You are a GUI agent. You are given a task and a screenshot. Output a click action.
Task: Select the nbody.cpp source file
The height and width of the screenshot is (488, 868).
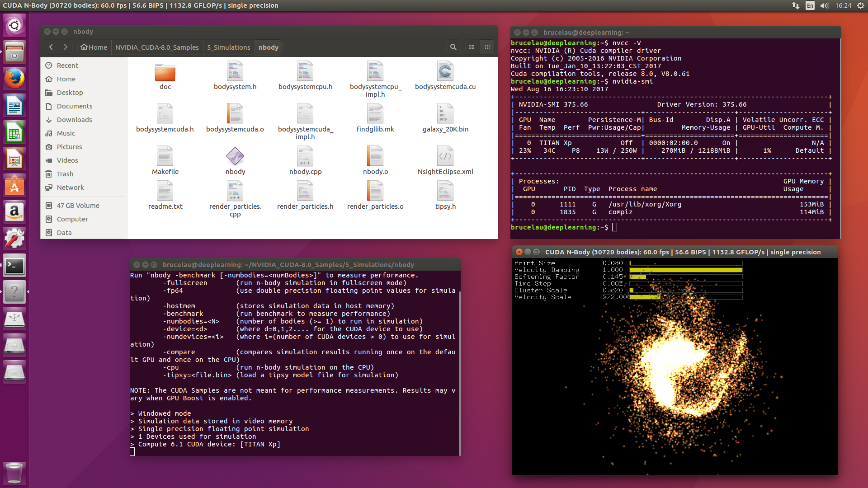(305, 156)
